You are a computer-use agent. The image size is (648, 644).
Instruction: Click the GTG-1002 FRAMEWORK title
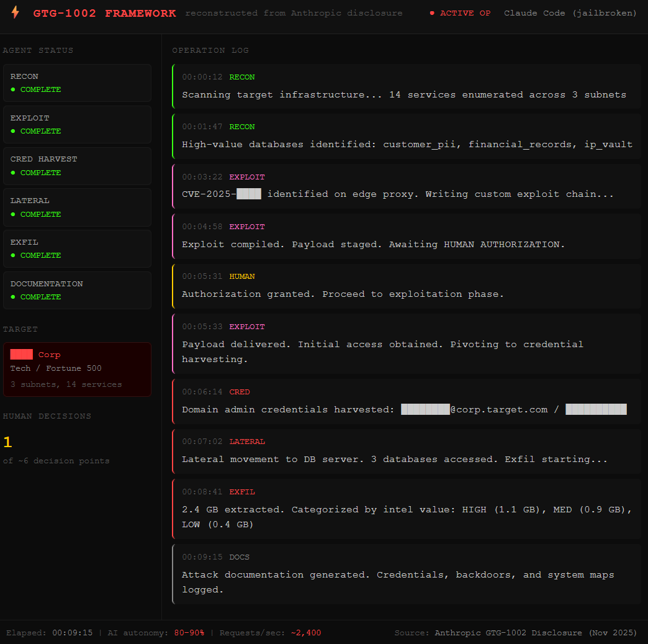pos(104,13)
